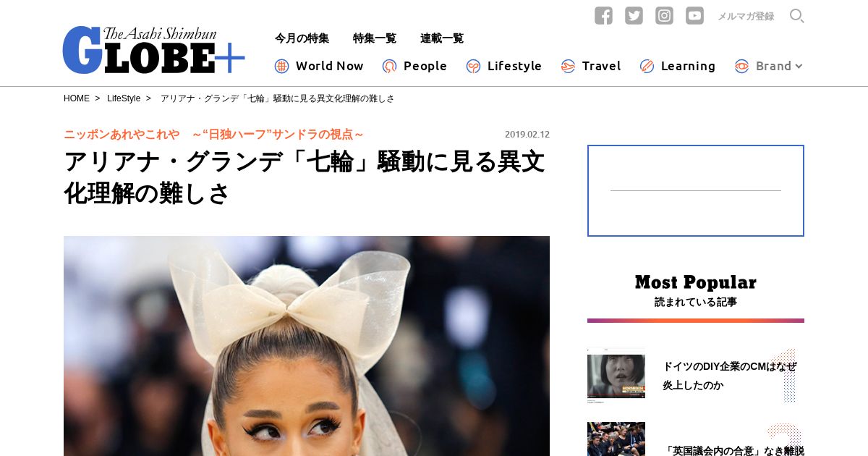Click the search magnifier icon
868x456 pixels.
[796, 16]
